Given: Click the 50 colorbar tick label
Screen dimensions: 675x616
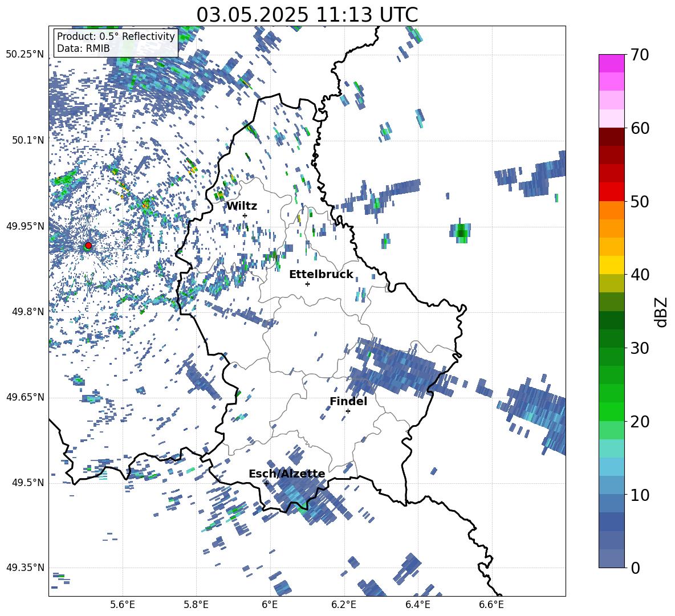Looking at the screenshot, I should point(639,201).
